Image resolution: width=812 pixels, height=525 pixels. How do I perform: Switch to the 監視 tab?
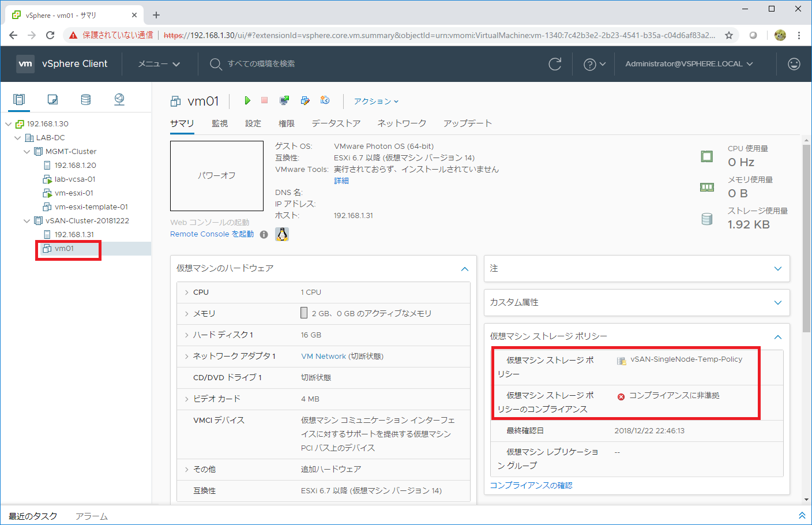point(220,123)
